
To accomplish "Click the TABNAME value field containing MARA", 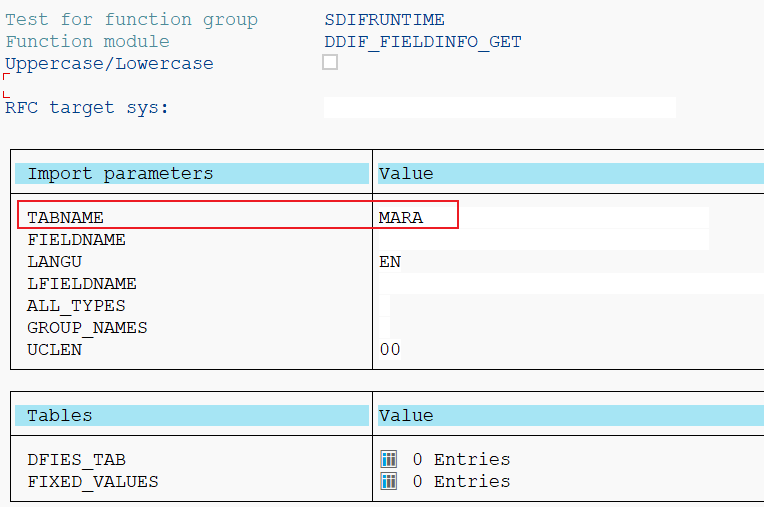I will pyautogui.click(x=543, y=217).
